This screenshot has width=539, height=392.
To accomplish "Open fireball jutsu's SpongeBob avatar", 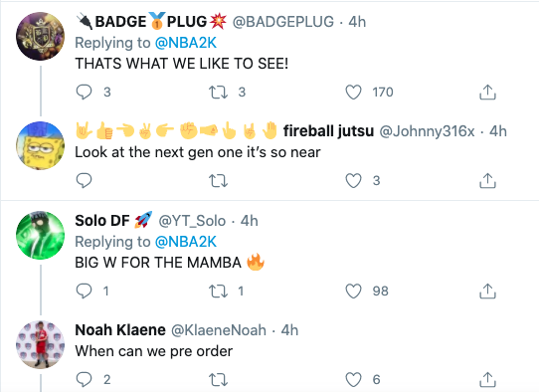I will 40,145.
